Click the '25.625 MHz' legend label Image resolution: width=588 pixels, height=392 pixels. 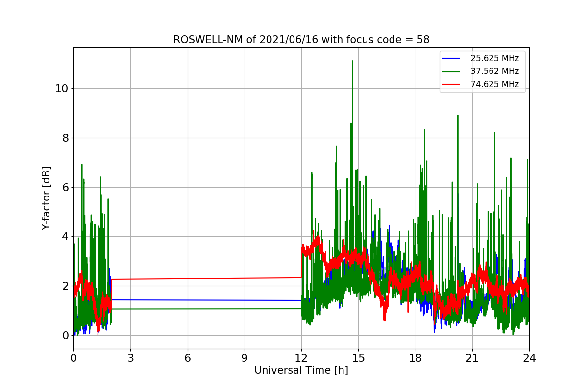pos(494,58)
